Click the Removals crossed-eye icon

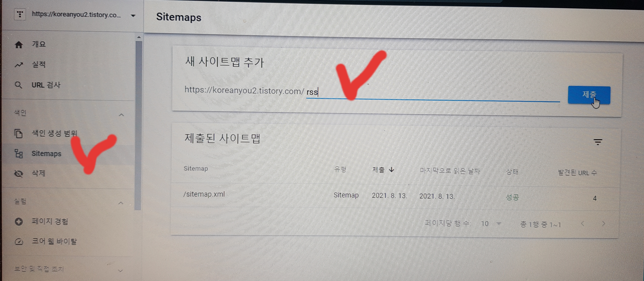[x=19, y=174]
